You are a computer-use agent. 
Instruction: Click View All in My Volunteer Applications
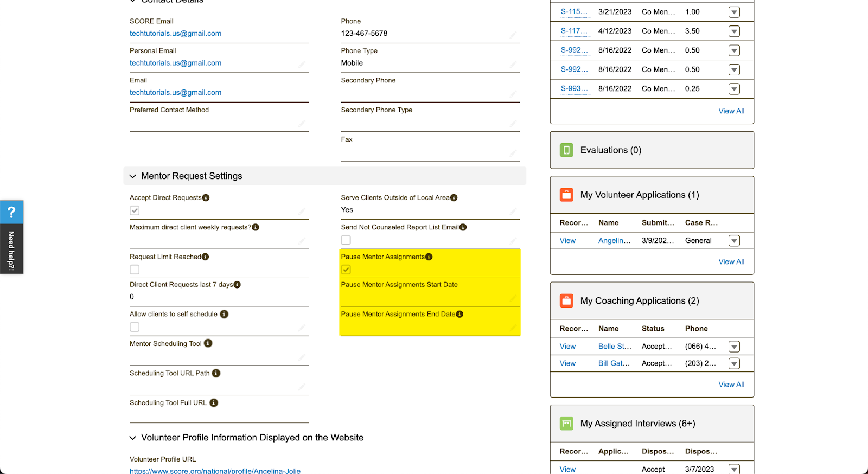[731, 262]
